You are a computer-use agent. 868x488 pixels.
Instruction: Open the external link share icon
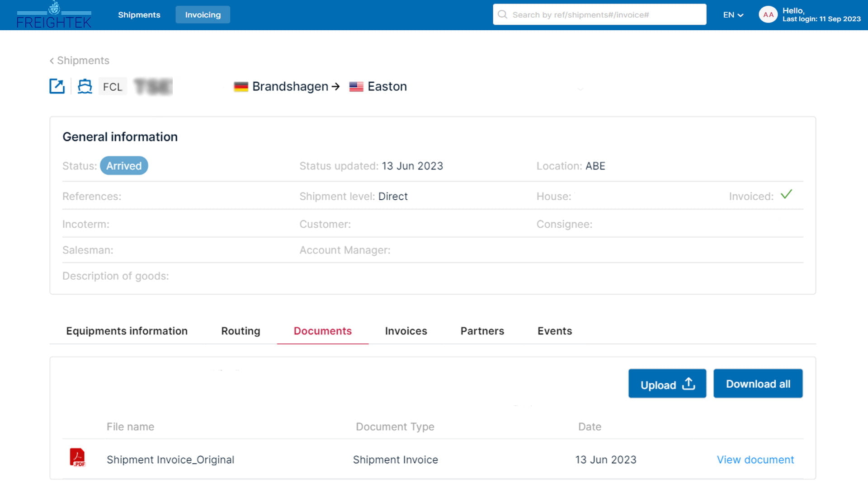pos(57,86)
